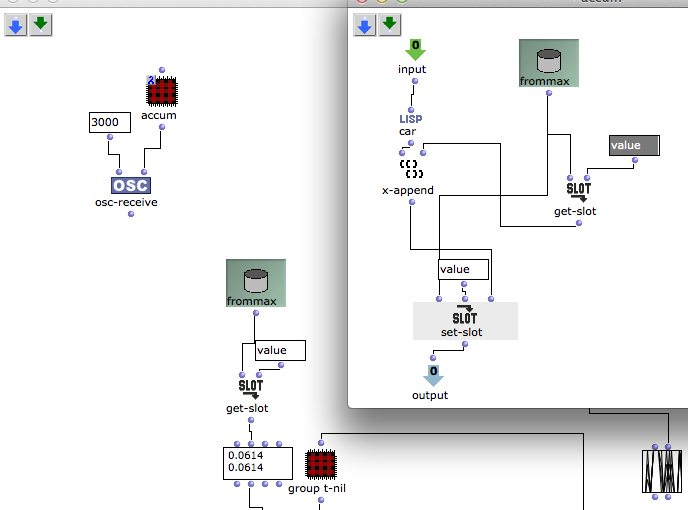Click the x-append output outlet
Image resolution: width=688 pixels, height=510 pixels.
tap(412, 202)
